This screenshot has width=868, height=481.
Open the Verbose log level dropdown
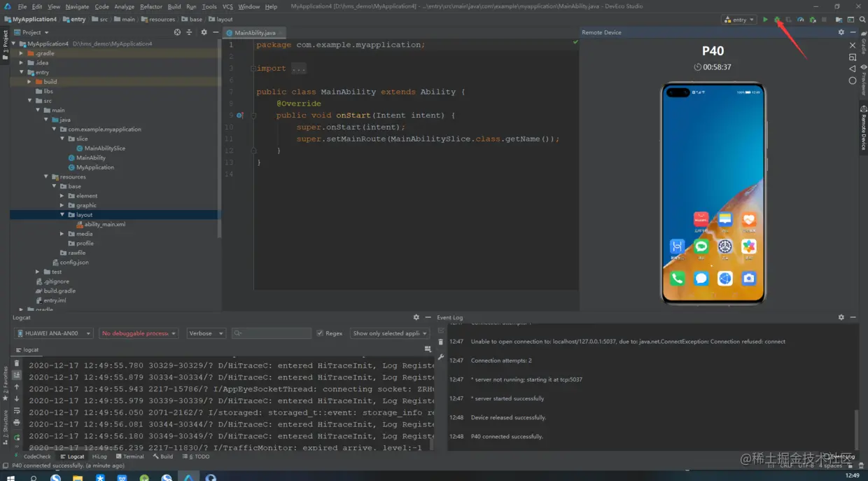click(206, 333)
